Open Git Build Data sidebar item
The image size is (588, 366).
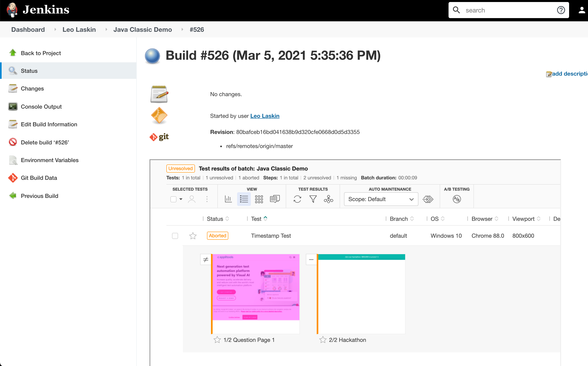[39, 178]
